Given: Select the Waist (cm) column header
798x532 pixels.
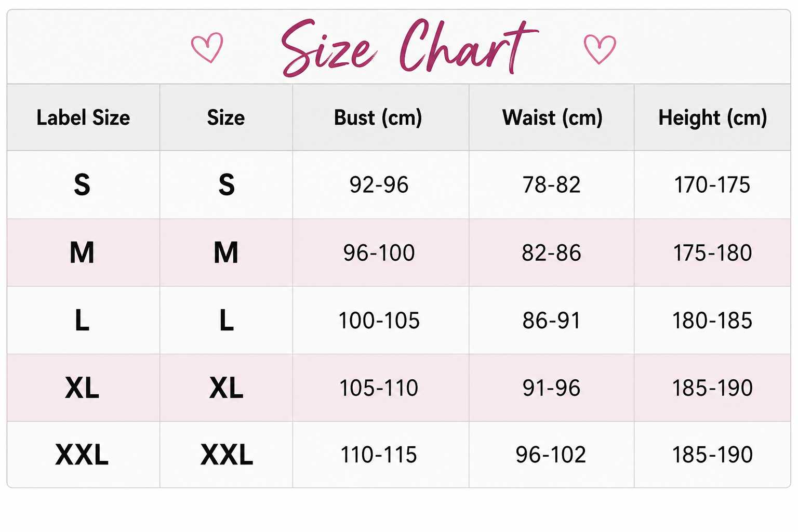Looking at the screenshot, I should pos(552,117).
